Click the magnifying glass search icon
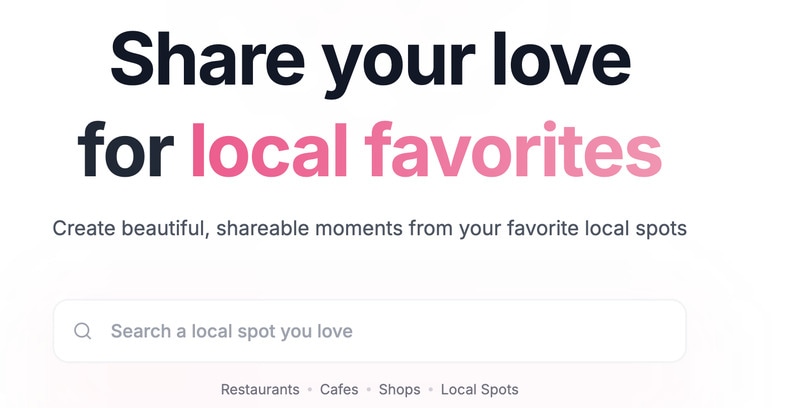 [83, 331]
